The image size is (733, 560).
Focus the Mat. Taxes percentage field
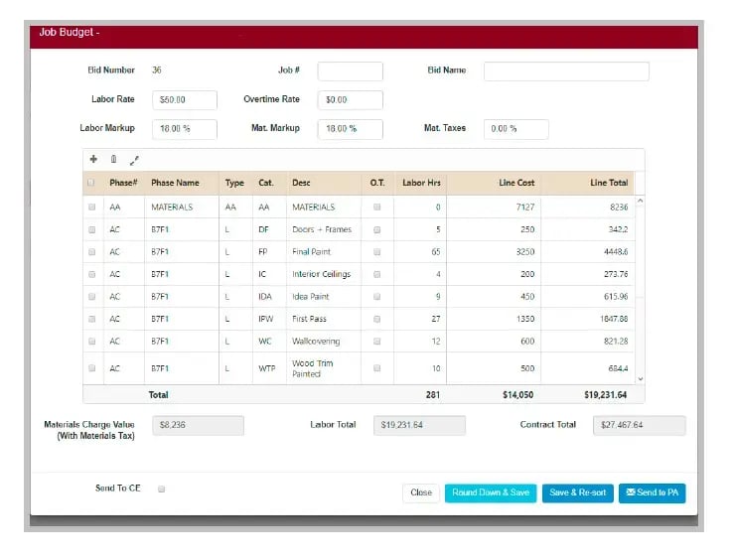coord(515,129)
